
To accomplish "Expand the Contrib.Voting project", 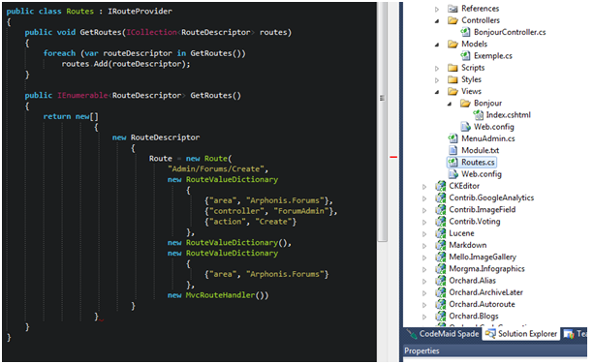I will pos(424,222).
